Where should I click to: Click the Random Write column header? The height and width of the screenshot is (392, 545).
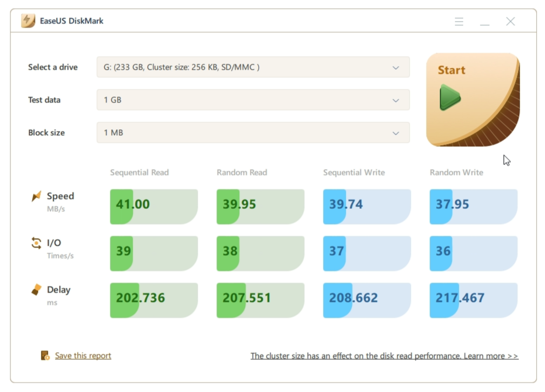pos(457,173)
